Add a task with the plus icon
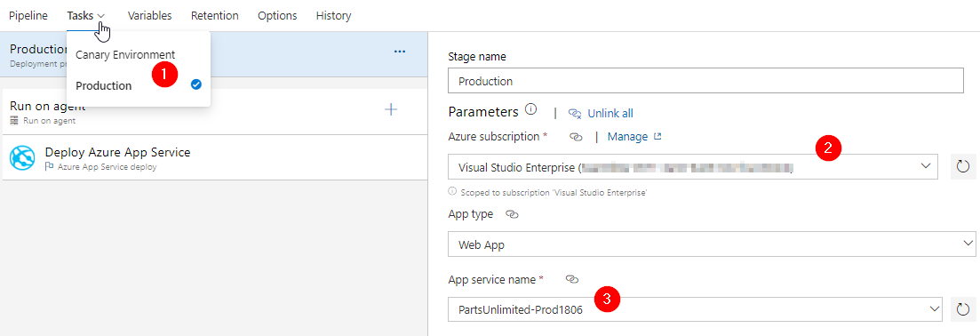 [x=391, y=110]
